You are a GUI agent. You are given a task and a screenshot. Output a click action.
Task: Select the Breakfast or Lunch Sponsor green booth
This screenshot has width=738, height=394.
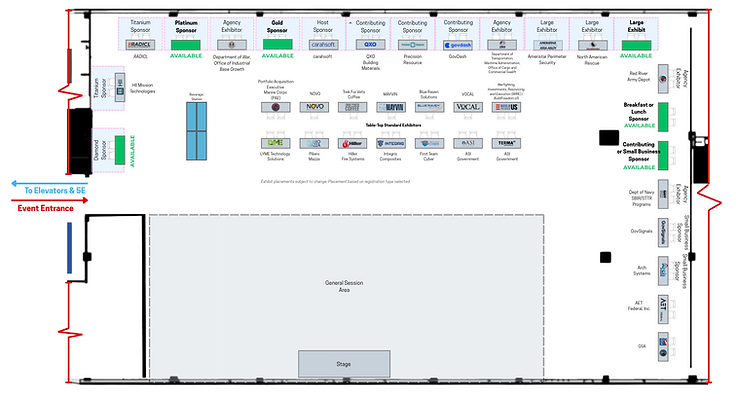click(663, 117)
